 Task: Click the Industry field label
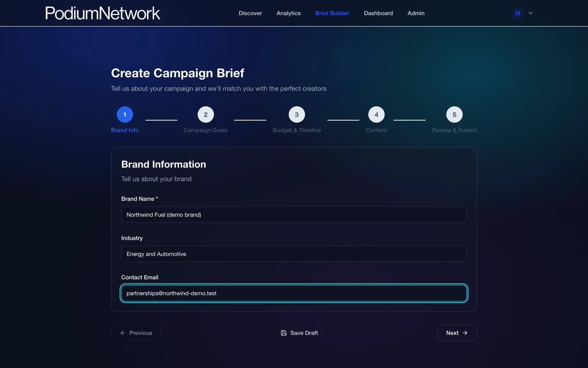[x=132, y=238]
